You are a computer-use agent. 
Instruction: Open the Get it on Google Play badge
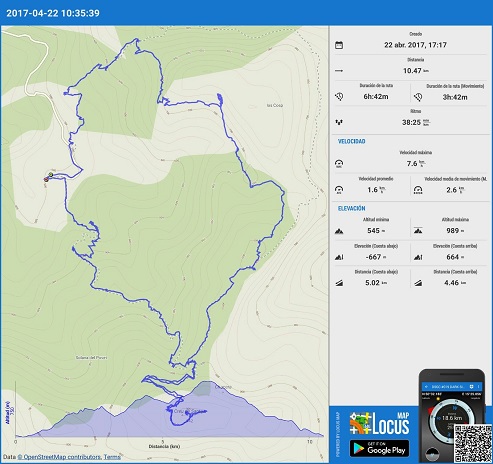click(379, 448)
